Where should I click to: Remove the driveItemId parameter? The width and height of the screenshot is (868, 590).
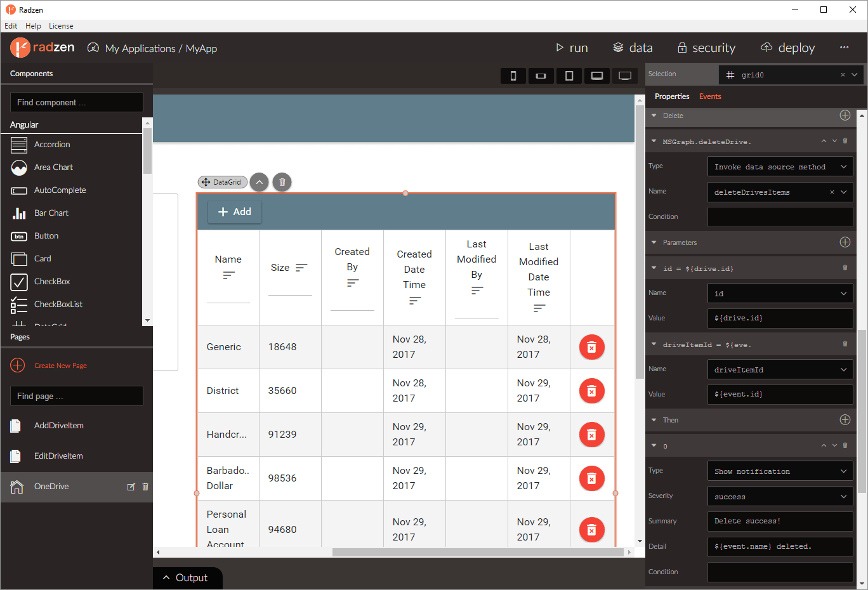(x=845, y=344)
